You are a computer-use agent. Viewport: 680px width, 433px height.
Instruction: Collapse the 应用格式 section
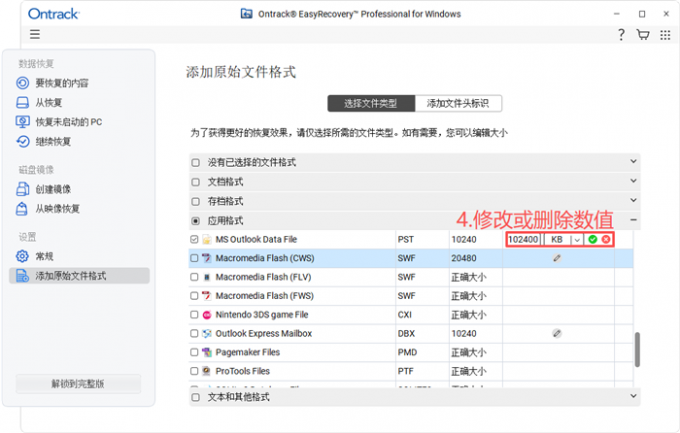tap(633, 220)
